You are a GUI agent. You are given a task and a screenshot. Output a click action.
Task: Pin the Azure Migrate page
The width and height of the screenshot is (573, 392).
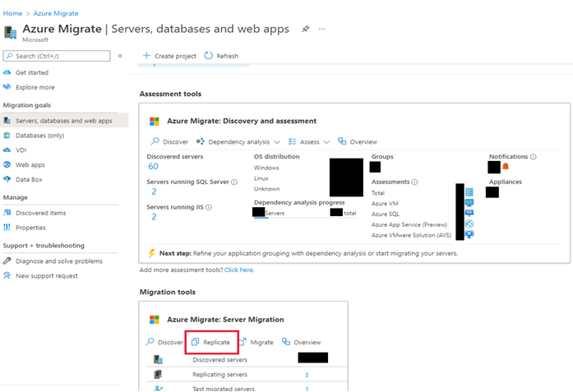click(x=306, y=29)
